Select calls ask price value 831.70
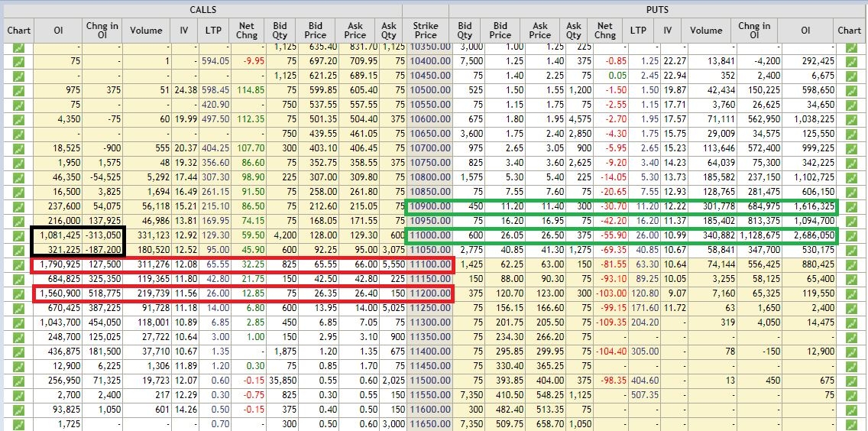Screen dimensions: 868x431 (364, 47)
